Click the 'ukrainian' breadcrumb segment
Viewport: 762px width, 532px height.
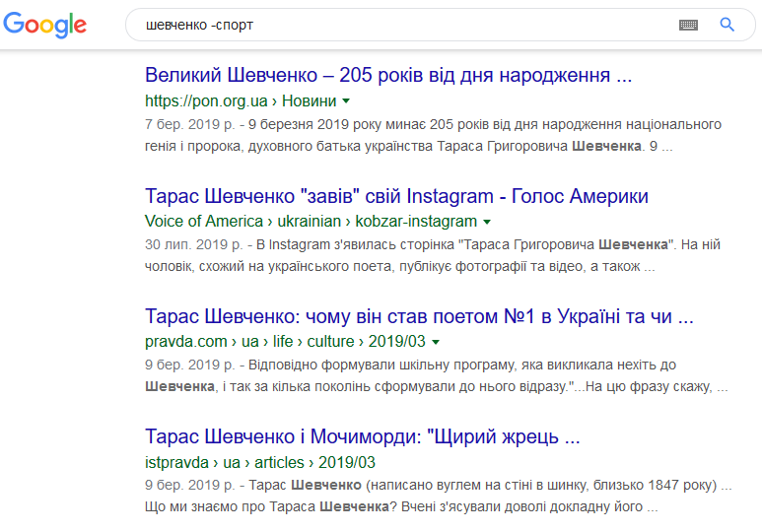[310, 221]
